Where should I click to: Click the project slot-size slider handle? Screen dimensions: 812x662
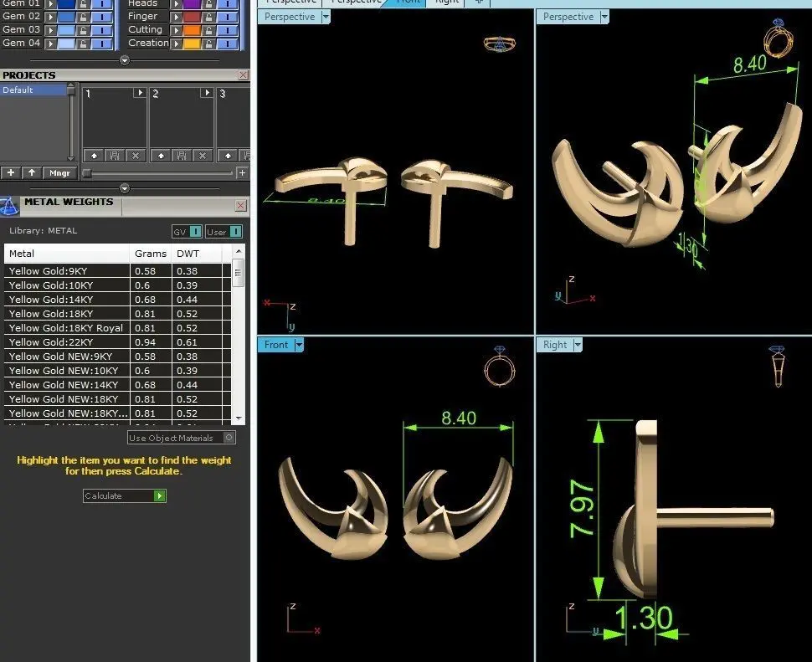coord(87,173)
